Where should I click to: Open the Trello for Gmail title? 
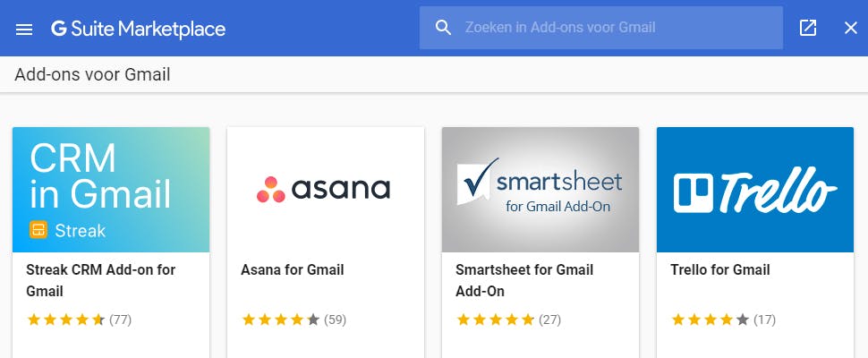tap(719, 269)
